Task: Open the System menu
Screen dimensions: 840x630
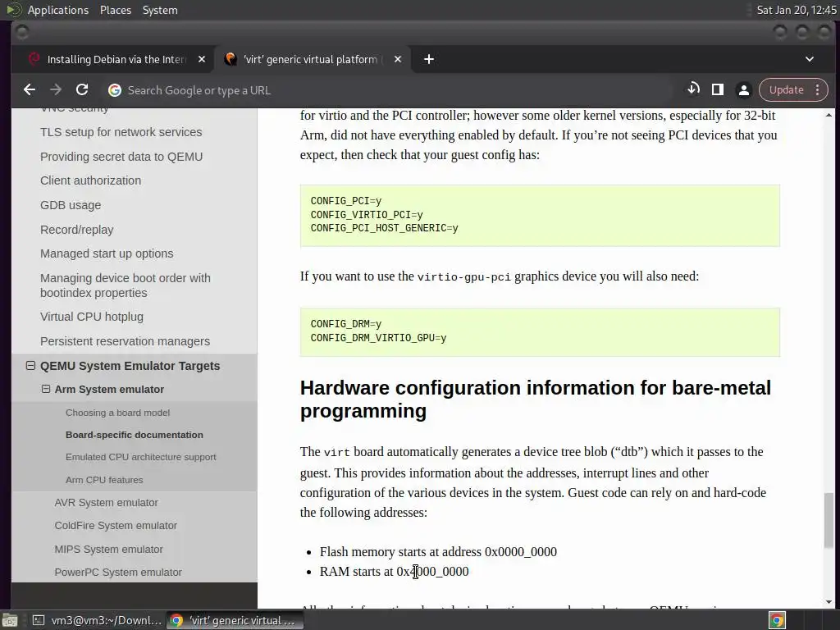Action: coord(160,10)
